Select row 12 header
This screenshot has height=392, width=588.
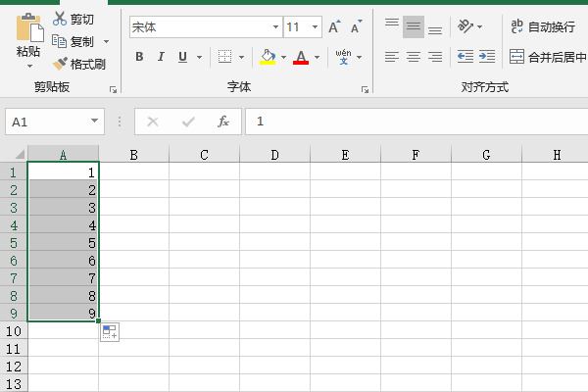click(x=13, y=366)
